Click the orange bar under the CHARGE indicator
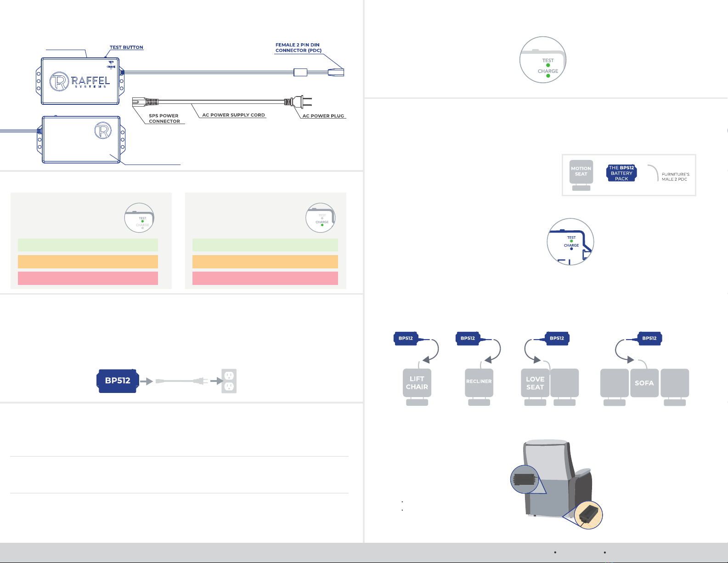The image size is (728, 563). [x=265, y=262]
